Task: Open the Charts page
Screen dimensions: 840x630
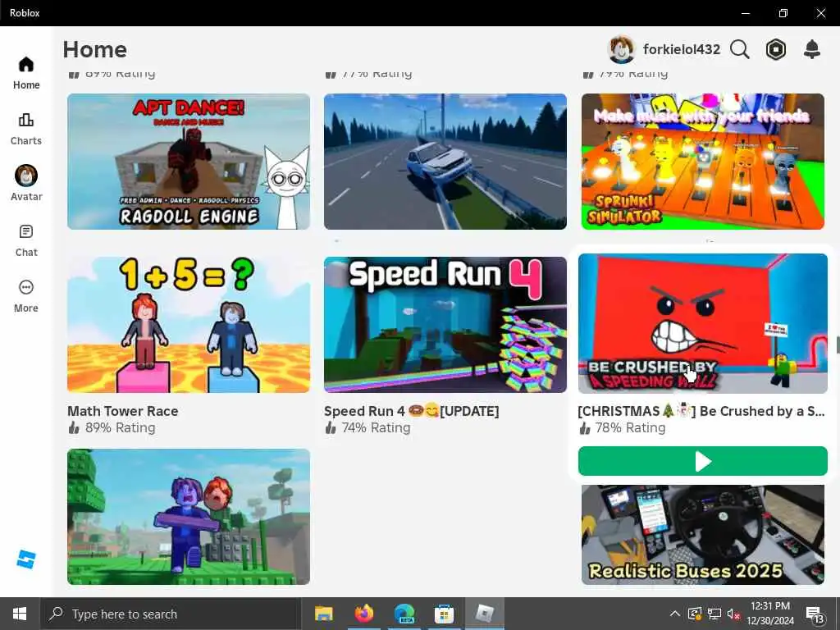Action: coord(26,129)
